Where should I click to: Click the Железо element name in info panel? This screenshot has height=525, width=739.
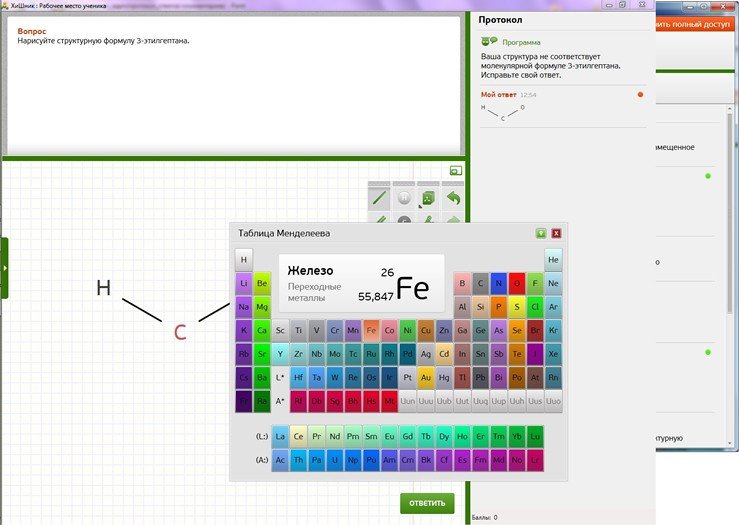coord(310,271)
